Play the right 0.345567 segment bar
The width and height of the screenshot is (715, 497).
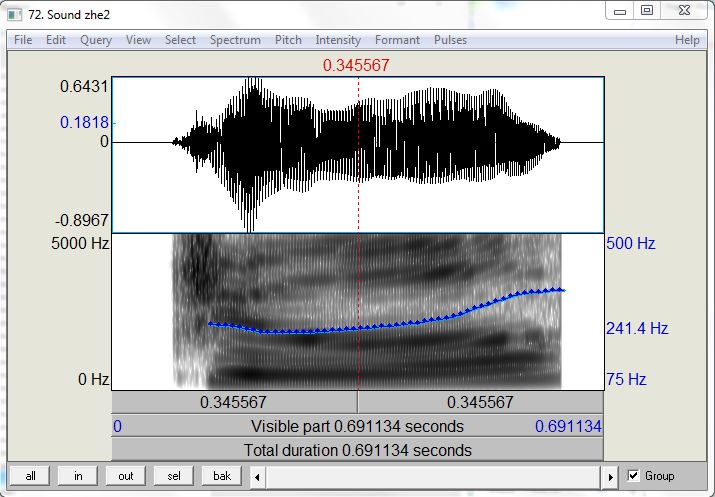(481, 402)
